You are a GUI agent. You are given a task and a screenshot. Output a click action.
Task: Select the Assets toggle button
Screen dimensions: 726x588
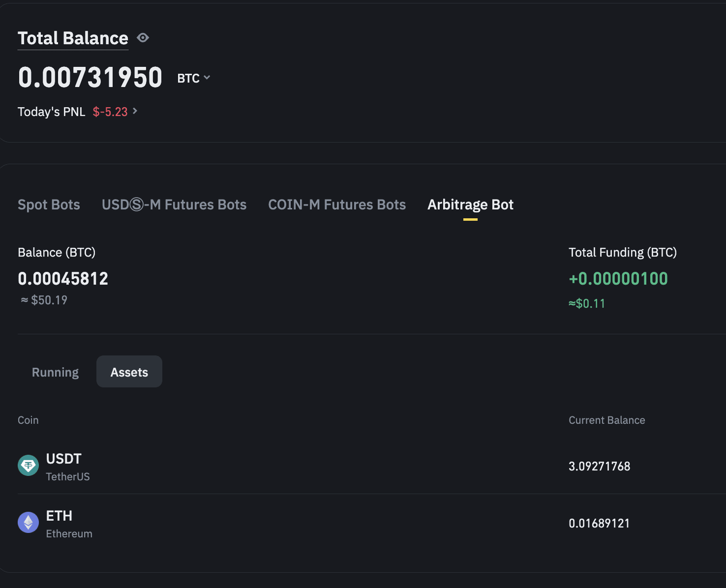[x=129, y=372]
